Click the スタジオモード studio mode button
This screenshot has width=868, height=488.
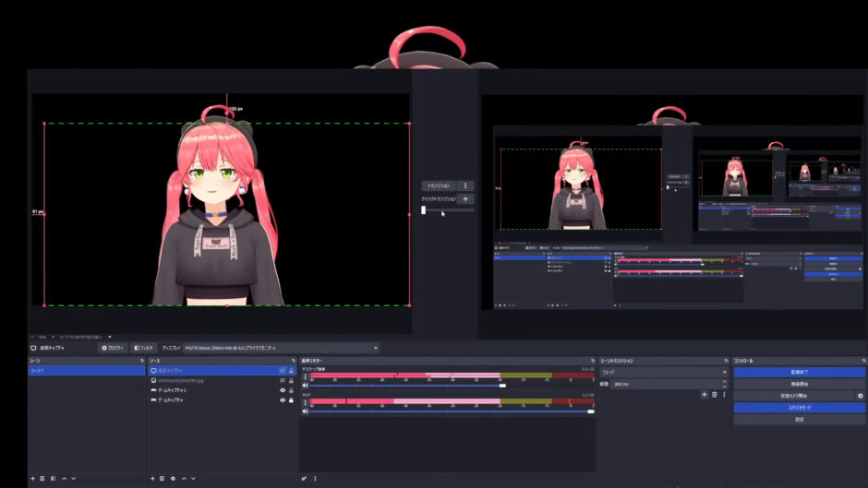point(799,407)
